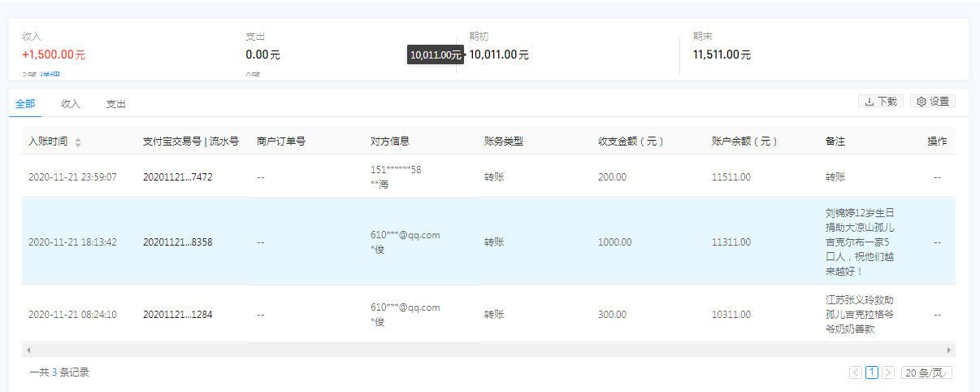Click the 1000.00 amount cell
The width and height of the screenshot is (980, 392).
(614, 242)
